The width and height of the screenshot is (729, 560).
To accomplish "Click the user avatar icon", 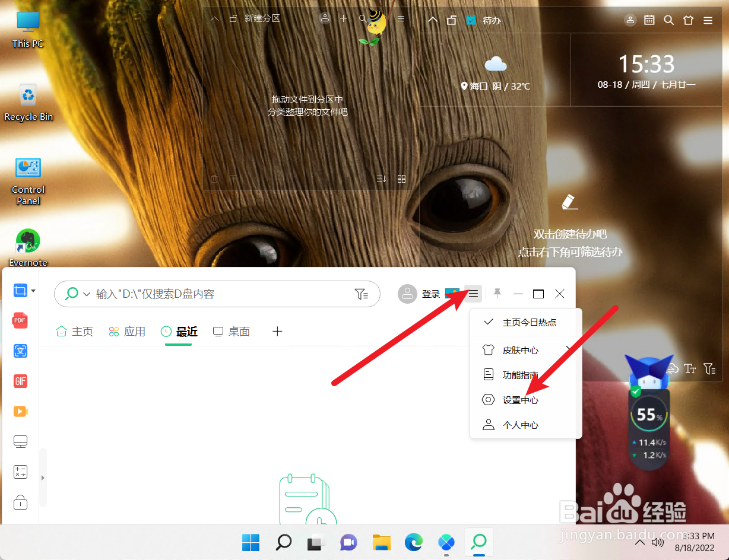I will pyautogui.click(x=407, y=294).
